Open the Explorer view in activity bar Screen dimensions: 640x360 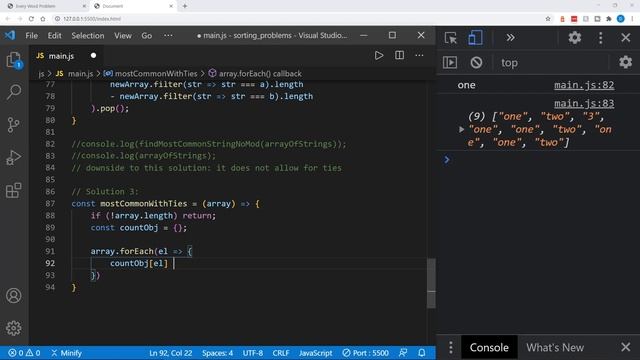(x=14, y=60)
